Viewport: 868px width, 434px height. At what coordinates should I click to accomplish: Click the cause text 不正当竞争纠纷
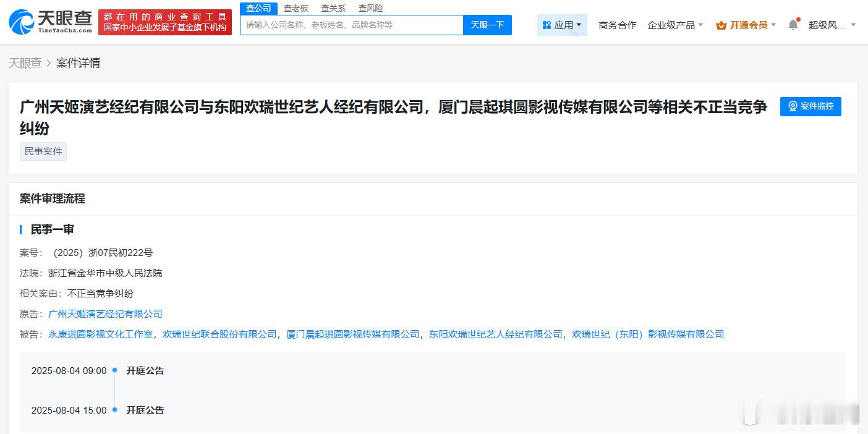click(x=100, y=294)
